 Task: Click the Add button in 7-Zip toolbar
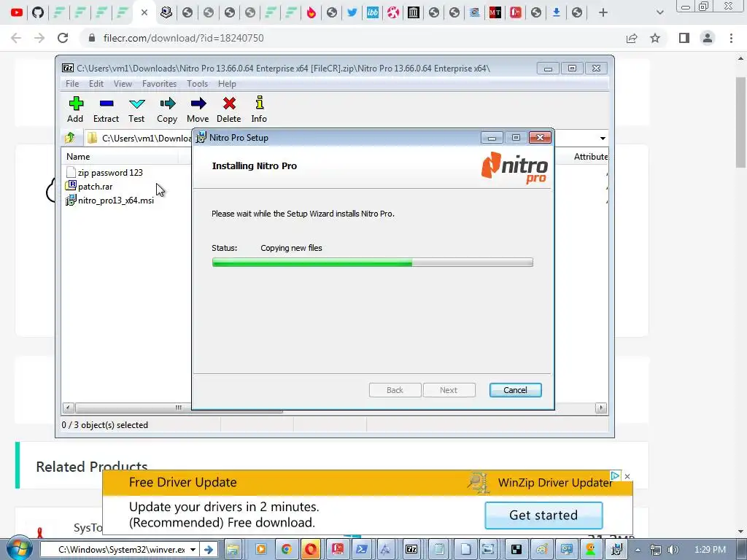point(75,109)
